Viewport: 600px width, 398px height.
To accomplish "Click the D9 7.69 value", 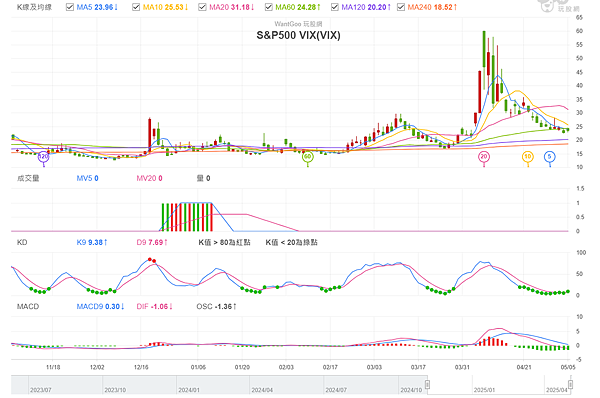I will (152, 242).
